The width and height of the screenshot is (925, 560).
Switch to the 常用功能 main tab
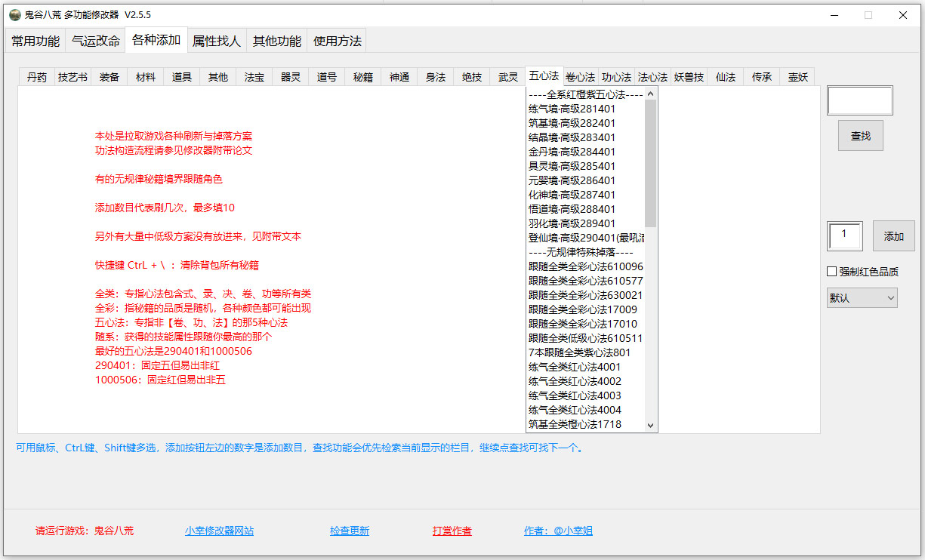coord(35,42)
